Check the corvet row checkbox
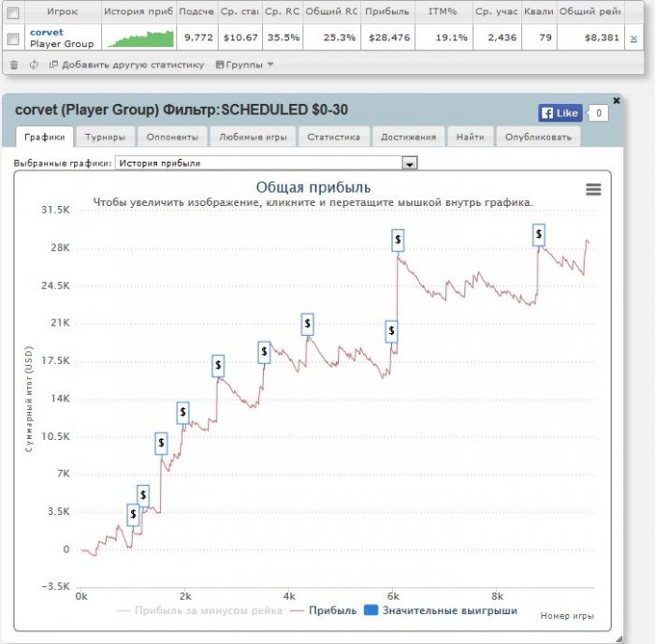Screen dimensions: 655x644 tap(13, 38)
